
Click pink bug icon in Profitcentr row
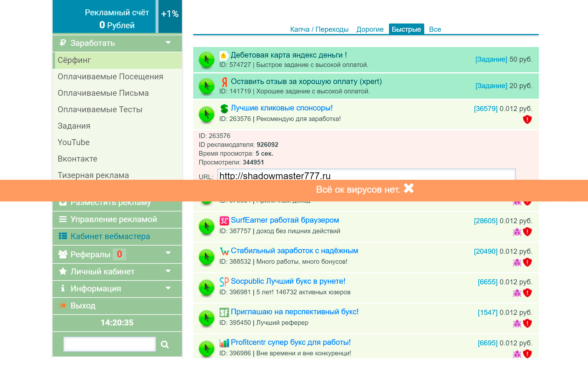tap(517, 354)
